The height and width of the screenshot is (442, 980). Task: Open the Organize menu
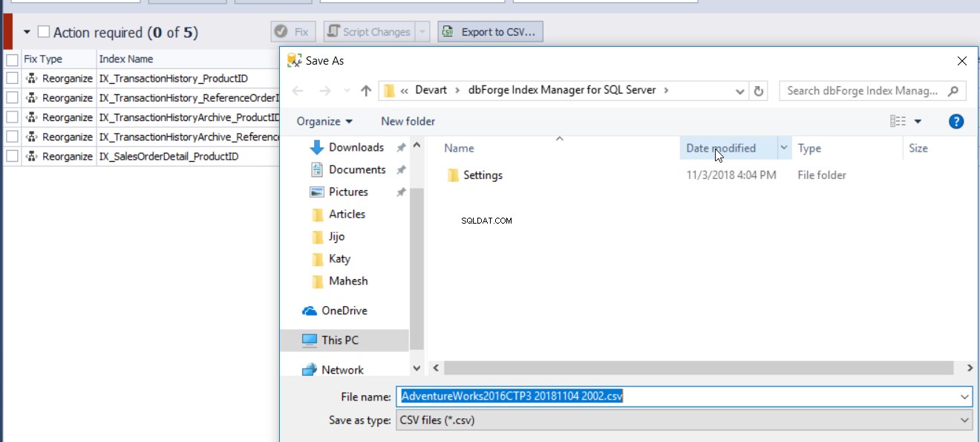324,121
